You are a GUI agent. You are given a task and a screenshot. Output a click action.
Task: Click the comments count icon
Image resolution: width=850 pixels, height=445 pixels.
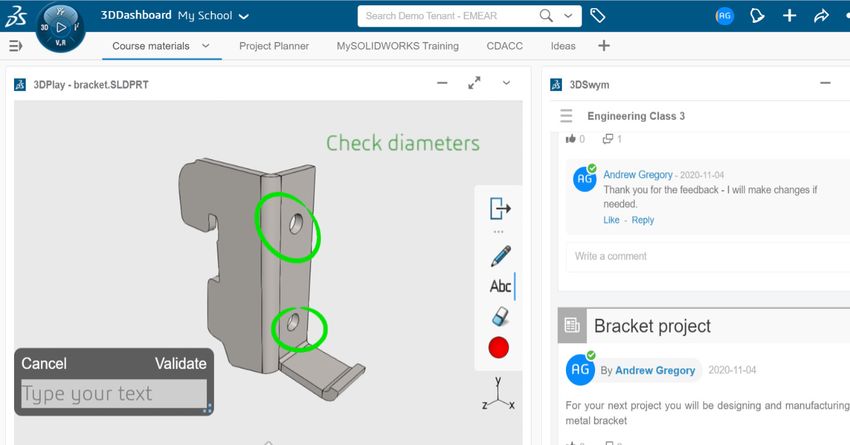(608, 139)
